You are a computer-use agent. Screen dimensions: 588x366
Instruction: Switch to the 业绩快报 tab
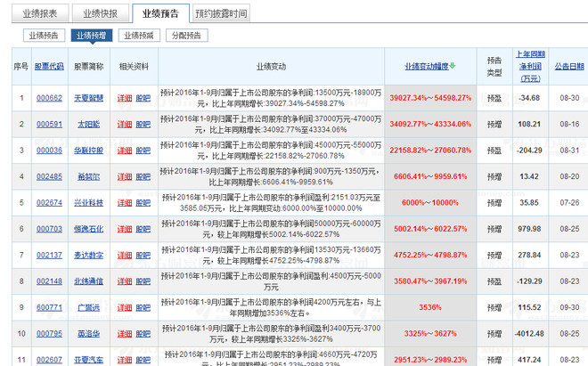(101, 13)
